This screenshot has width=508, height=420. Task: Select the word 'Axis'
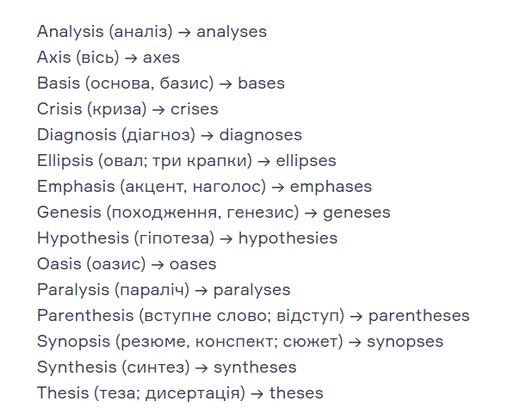53,58
